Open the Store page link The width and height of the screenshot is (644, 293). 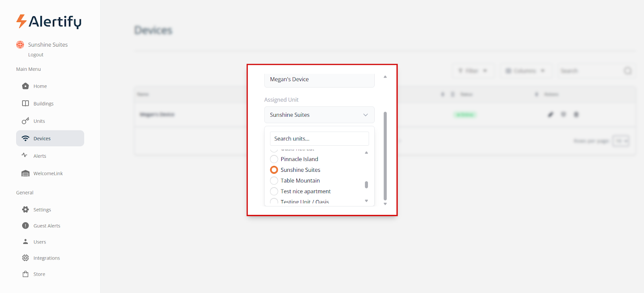tap(39, 274)
